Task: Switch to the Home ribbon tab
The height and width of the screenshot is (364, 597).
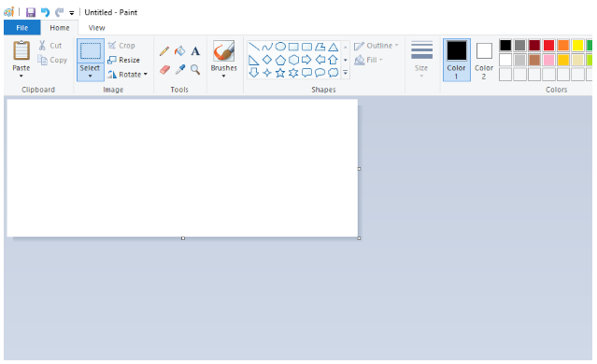Action: pos(60,28)
